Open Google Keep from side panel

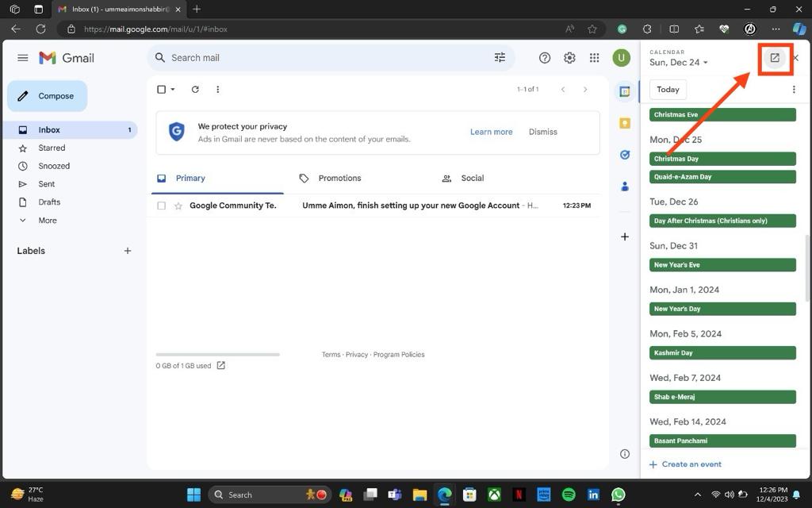point(625,123)
